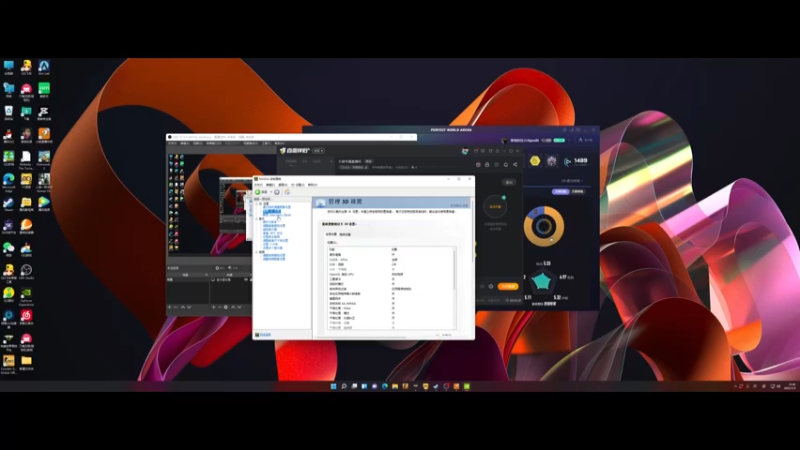The image size is (800, 450).
Task: Switch to the 全局设置 tab in NVIDIA panel
Action: (x=331, y=234)
